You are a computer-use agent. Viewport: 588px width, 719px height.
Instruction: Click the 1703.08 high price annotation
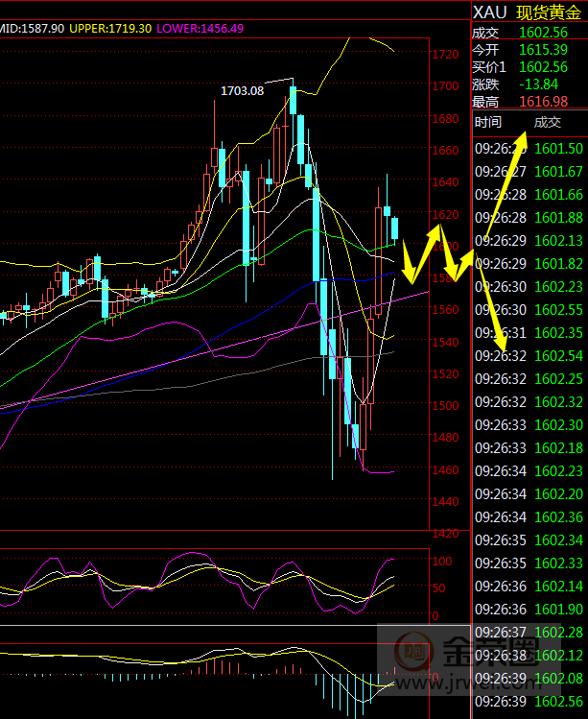[242, 91]
